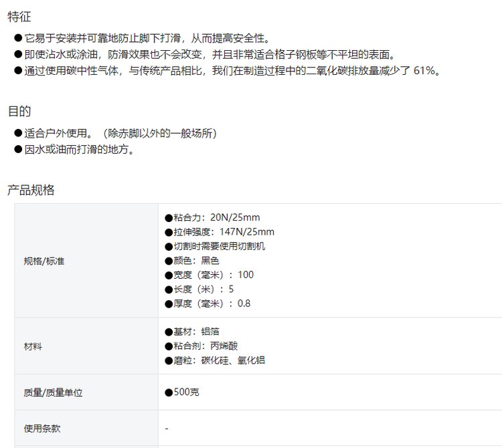Click the 产品规格 heading

click(31, 190)
